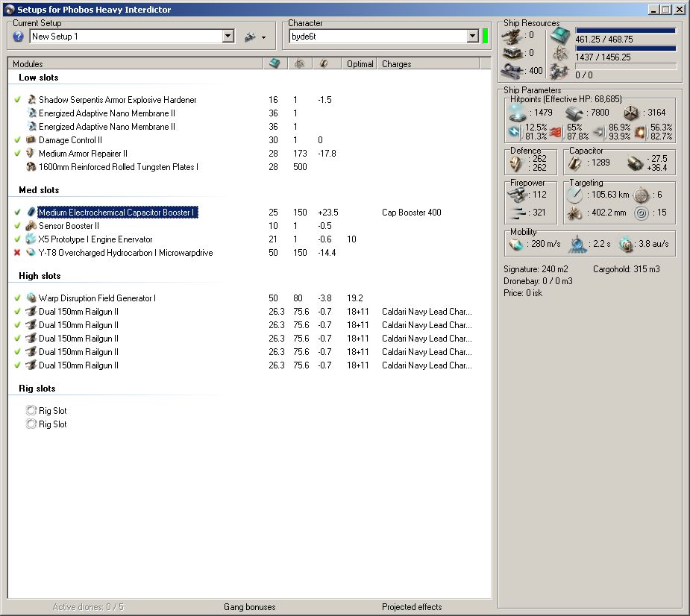This screenshot has width=690, height=616.
Task: Open Projected effects panel
Action: [412, 607]
